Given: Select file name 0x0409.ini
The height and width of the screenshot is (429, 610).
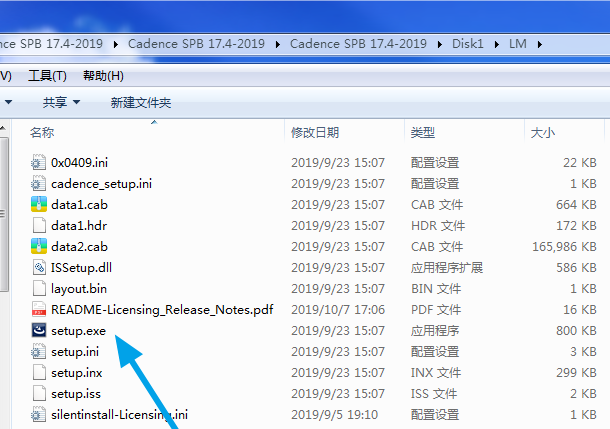Looking at the screenshot, I should (79, 163).
